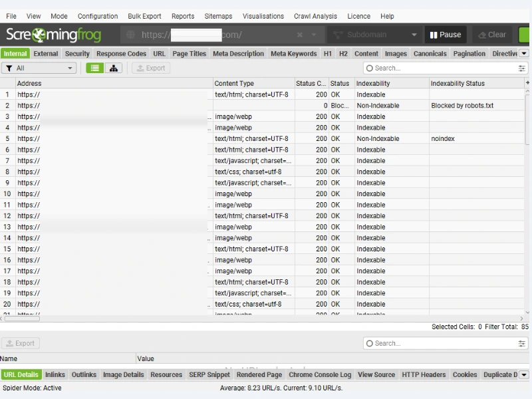This screenshot has width=532, height=399.
Task: Open the Subdomain crawl scope dropdown
Action: [375, 35]
